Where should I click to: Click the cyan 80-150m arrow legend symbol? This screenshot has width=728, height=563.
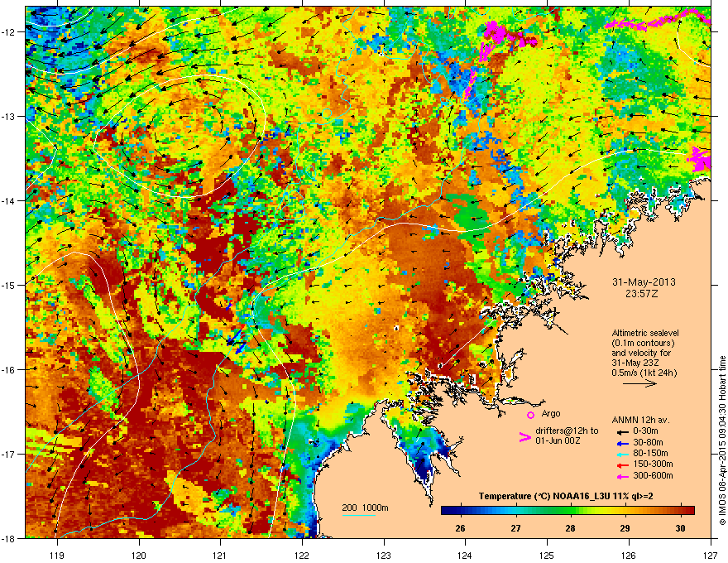(x=622, y=454)
